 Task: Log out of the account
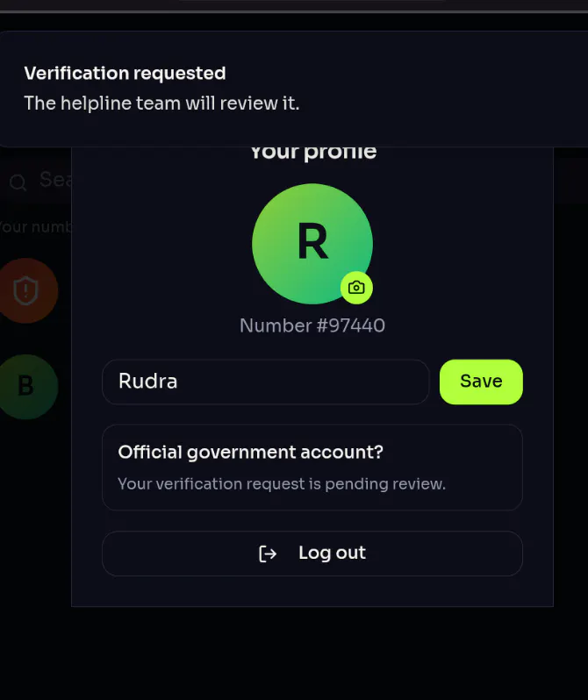click(x=312, y=554)
